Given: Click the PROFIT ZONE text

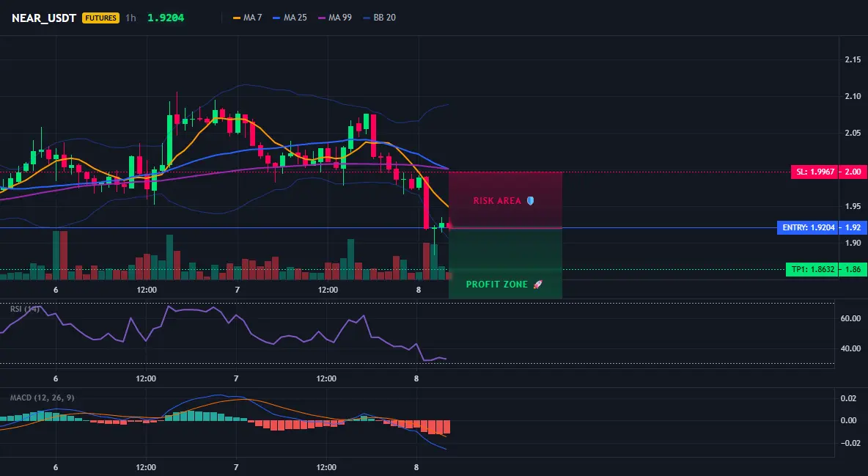Looking at the screenshot, I should pos(496,285).
